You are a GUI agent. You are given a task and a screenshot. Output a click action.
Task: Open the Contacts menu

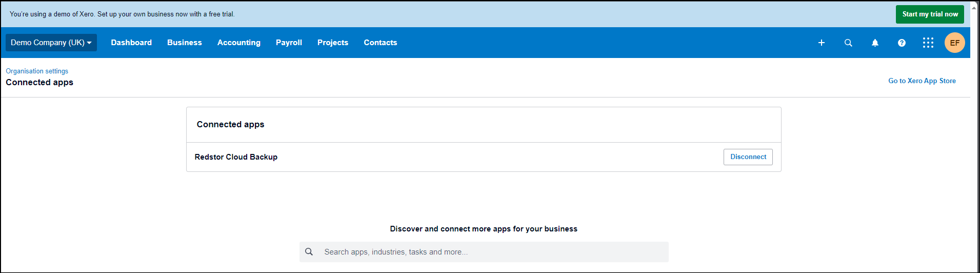click(x=381, y=43)
